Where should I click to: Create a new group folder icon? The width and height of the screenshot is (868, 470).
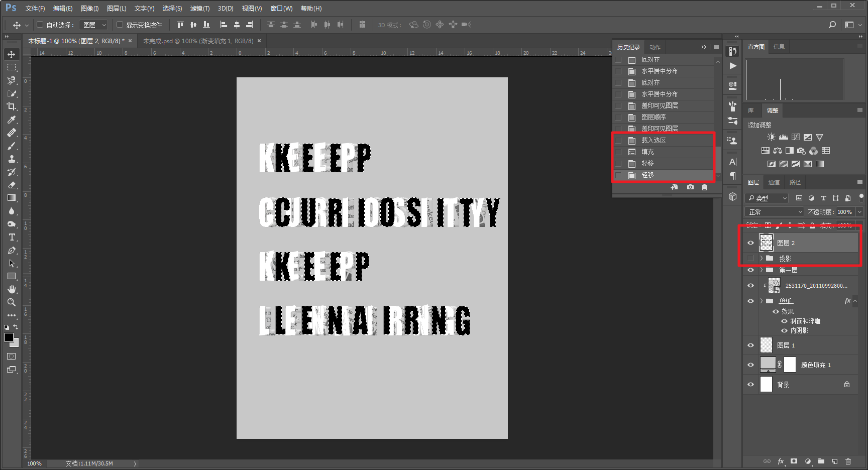[x=821, y=461]
